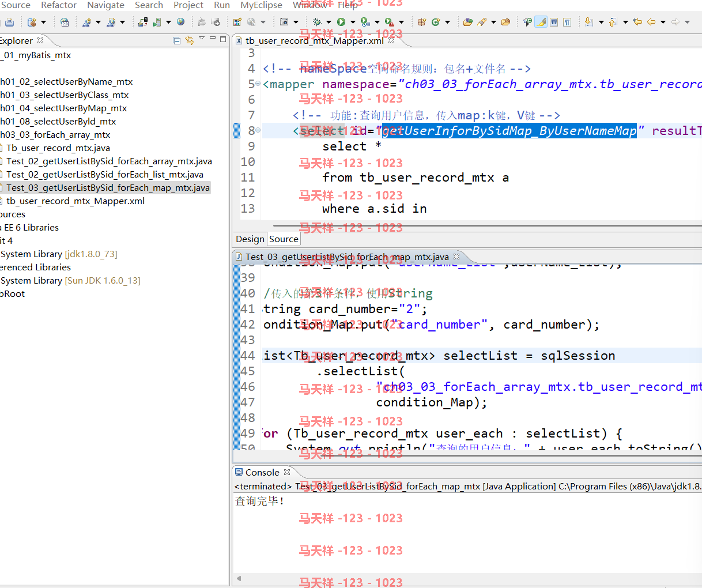Open the Navigate menu
Image resolution: width=702 pixels, height=588 pixels.
(x=105, y=5)
